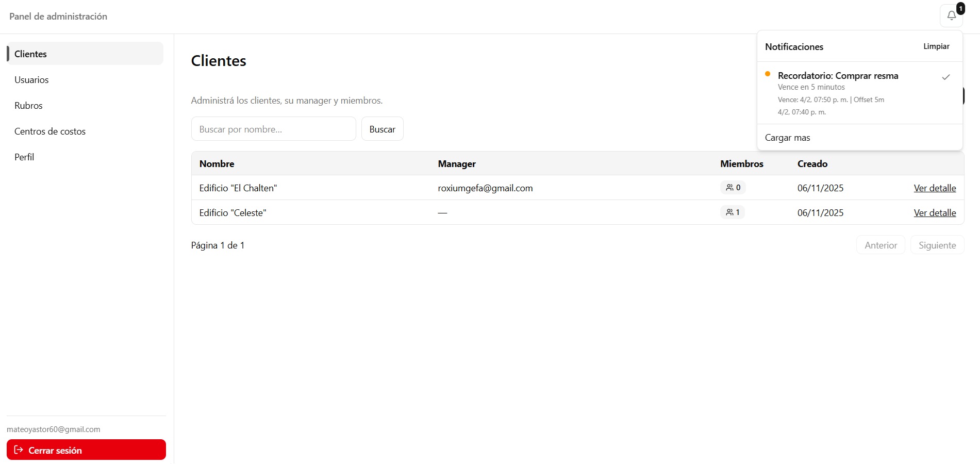Click the members badge for Edificio "Celeste"

pyautogui.click(x=732, y=212)
